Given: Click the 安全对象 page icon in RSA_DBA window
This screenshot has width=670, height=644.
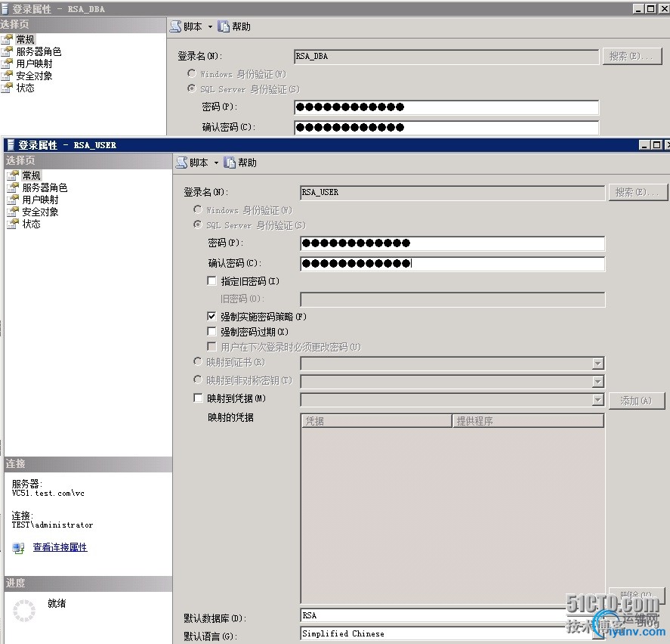Looking at the screenshot, I should tap(7, 76).
